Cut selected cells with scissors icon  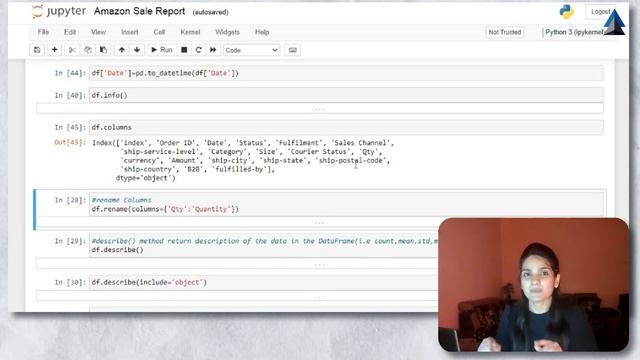[72, 50]
